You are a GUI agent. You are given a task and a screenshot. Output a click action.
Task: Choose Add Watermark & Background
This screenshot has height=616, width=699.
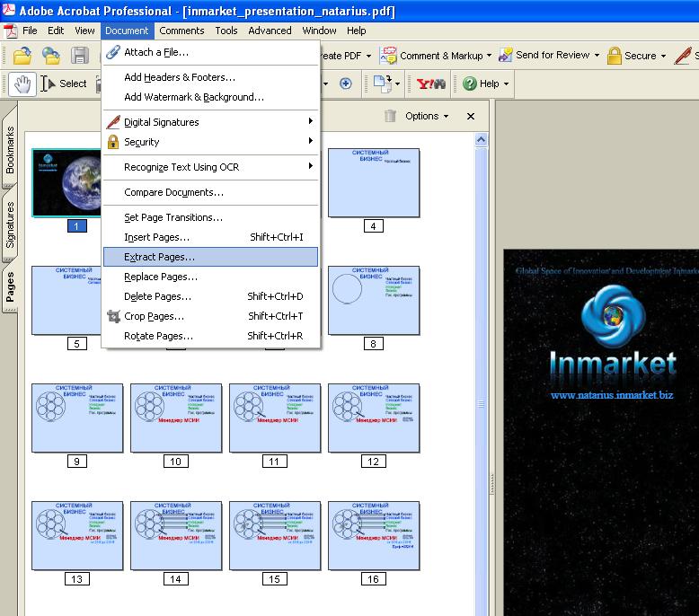pos(210,97)
